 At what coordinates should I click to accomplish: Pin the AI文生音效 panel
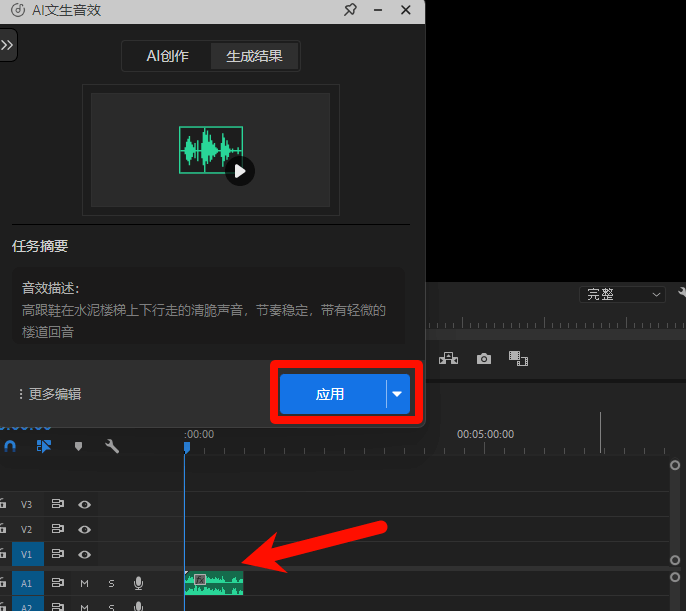pyautogui.click(x=350, y=10)
